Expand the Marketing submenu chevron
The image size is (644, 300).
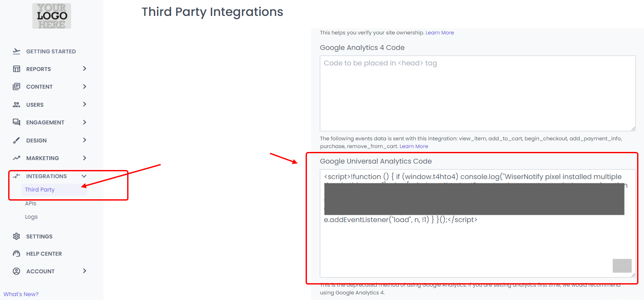(x=84, y=158)
